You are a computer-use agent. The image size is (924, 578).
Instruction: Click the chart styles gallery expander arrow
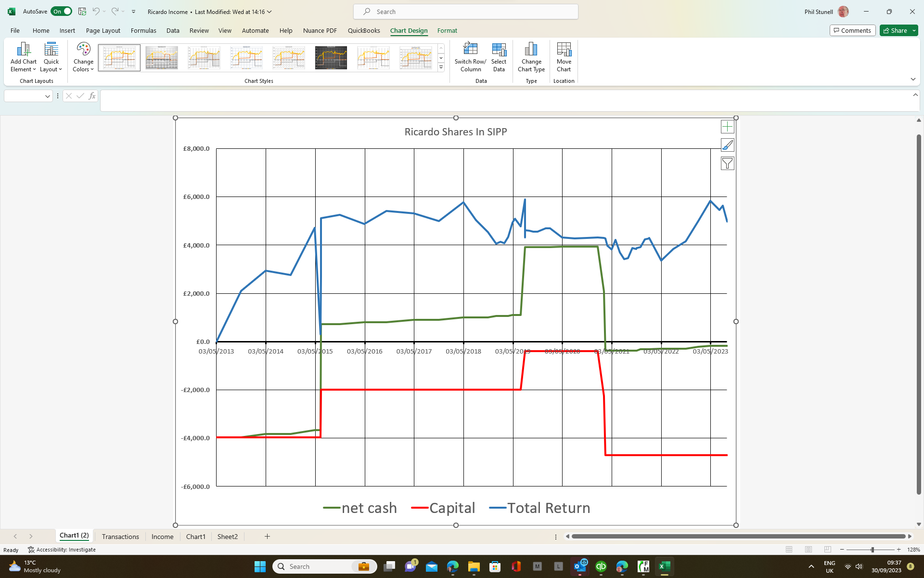tap(441, 67)
